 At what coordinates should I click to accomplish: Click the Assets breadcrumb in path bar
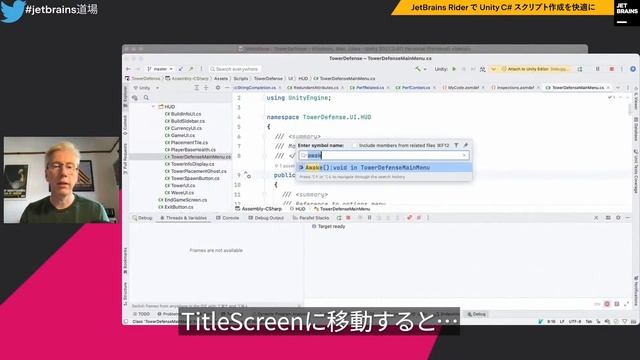221,78
